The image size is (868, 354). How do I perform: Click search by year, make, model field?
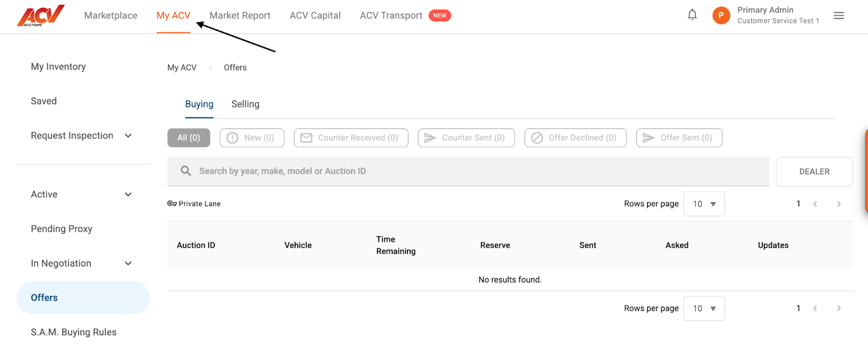point(468,172)
